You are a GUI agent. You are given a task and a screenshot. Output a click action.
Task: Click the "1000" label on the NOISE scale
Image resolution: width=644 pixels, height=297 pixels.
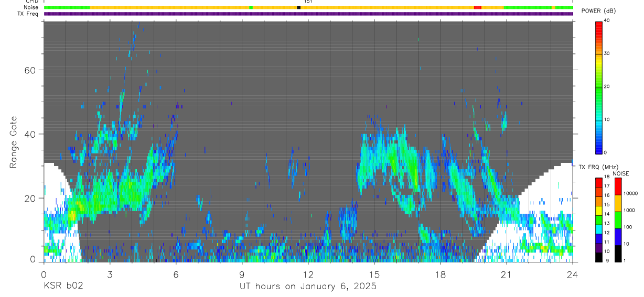[630, 210]
